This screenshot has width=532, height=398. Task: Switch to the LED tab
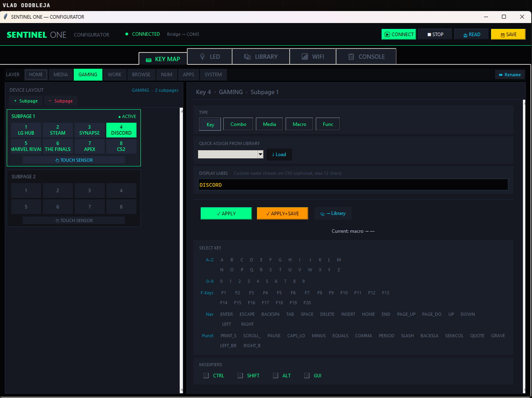coord(209,56)
